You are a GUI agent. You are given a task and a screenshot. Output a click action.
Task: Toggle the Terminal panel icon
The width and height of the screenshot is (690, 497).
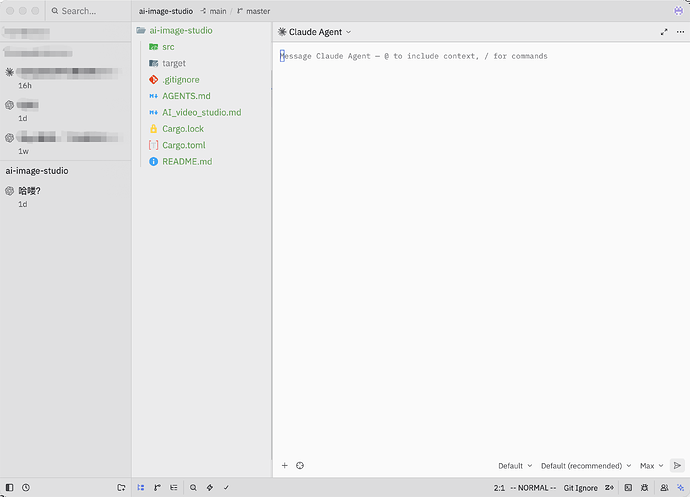[x=628, y=487]
